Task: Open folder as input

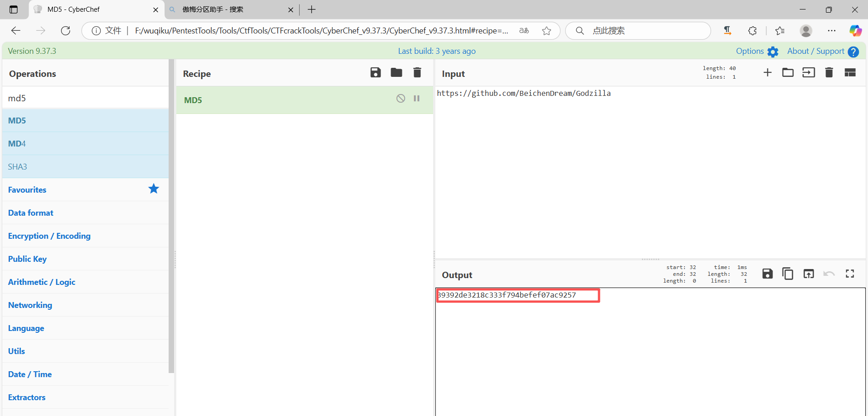Action: pyautogui.click(x=788, y=73)
